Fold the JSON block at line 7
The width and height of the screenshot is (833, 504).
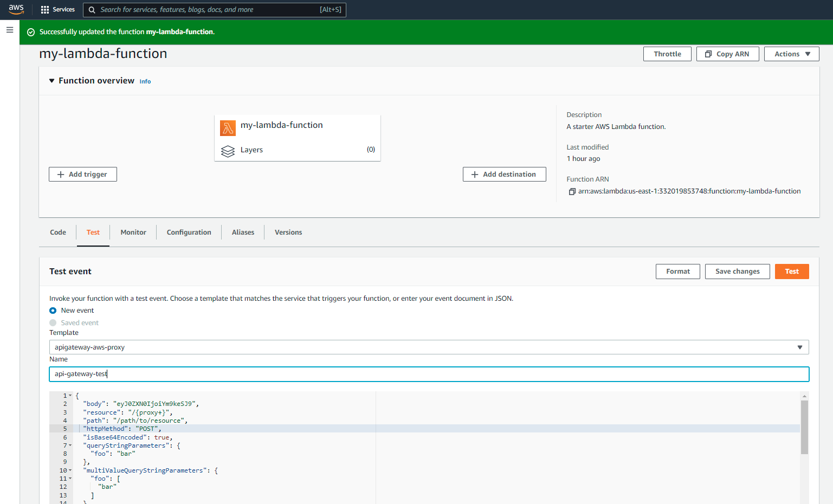click(70, 445)
